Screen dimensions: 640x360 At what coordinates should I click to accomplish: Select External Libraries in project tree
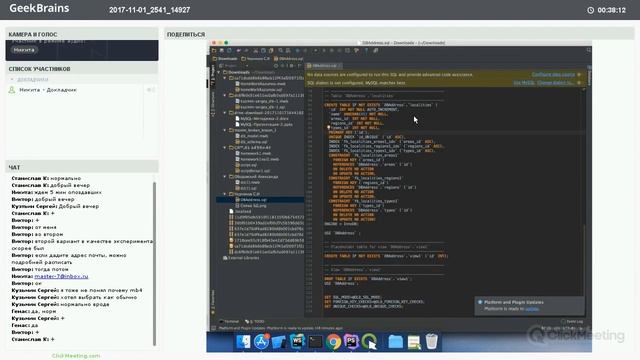[x=241, y=258]
